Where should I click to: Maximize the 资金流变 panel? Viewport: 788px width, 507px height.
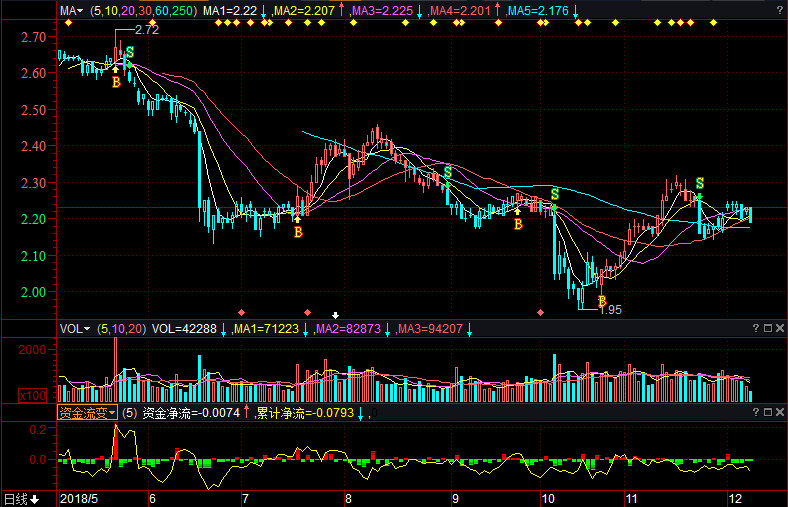pyautogui.click(x=766, y=412)
